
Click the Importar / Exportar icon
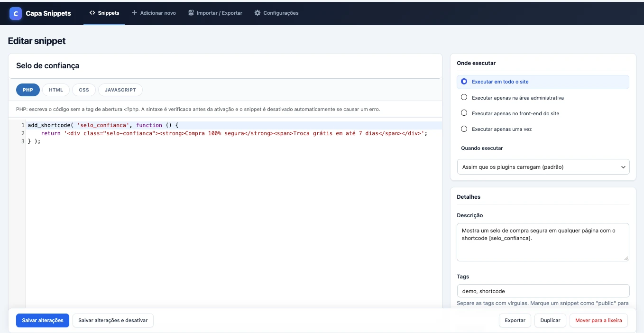tap(191, 13)
